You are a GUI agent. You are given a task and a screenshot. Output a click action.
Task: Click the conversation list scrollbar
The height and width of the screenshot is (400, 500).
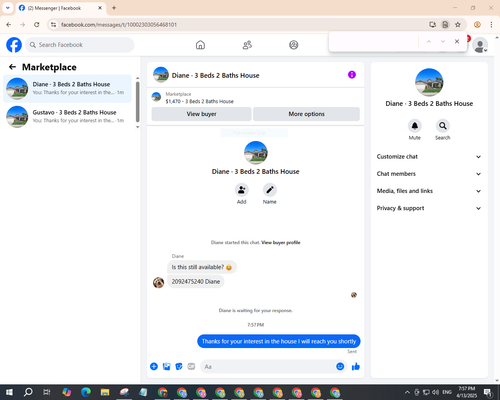[138, 102]
